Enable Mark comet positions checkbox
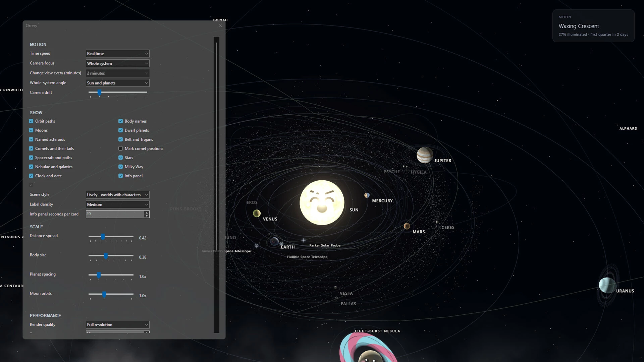This screenshot has width=644, height=362. click(120, 148)
